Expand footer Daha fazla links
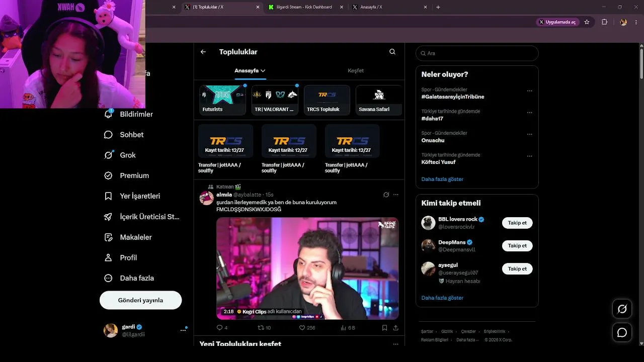This screenshot has height=362, width=644. click(x=467, y=340)
